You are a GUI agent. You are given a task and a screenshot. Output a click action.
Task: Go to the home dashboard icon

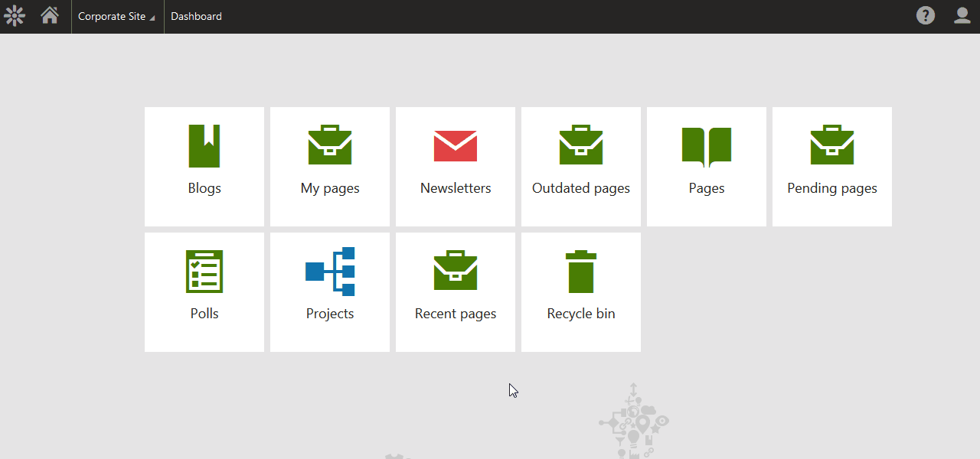coord(50,15)
